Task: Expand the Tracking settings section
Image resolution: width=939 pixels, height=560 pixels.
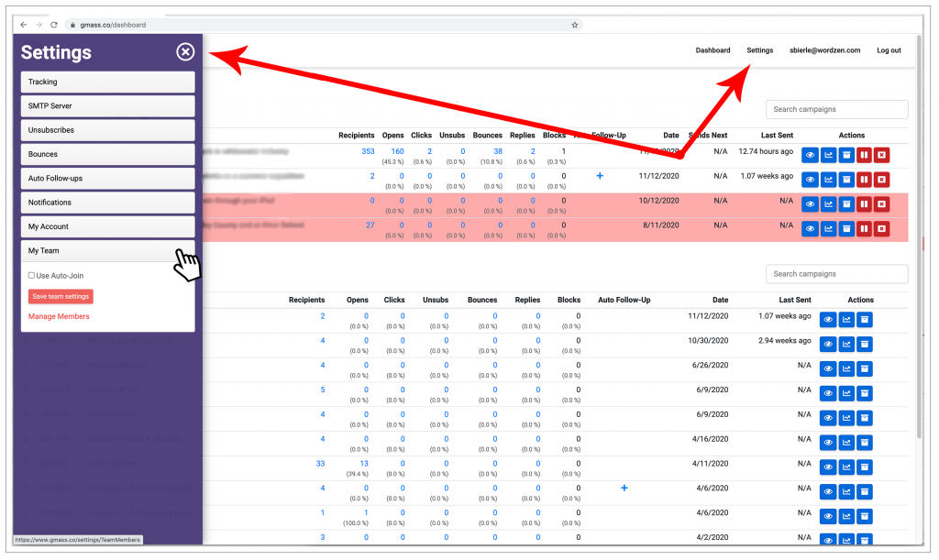Action: (x=107, y=82)
